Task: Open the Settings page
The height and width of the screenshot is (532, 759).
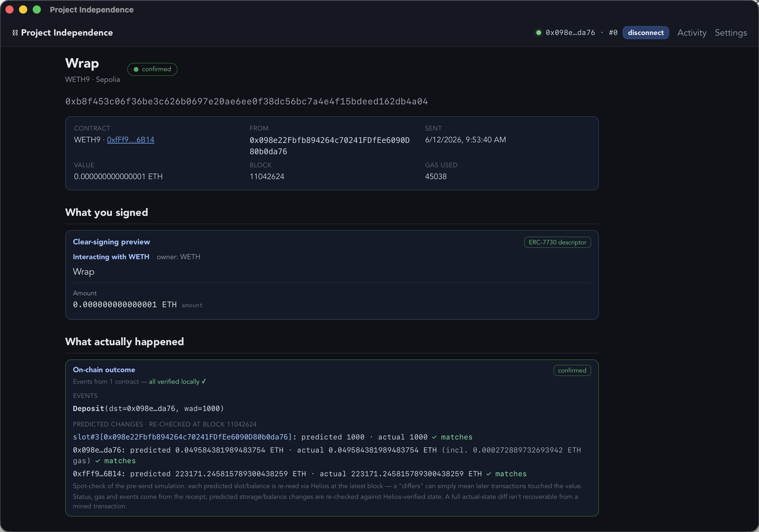Action: click(x=731, y=33)
